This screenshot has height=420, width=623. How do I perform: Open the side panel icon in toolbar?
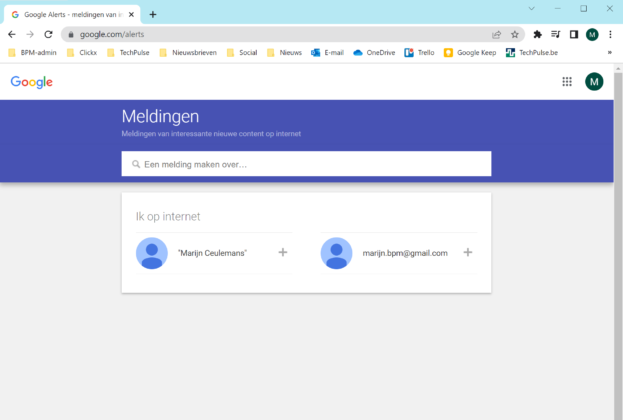point(574,35)
